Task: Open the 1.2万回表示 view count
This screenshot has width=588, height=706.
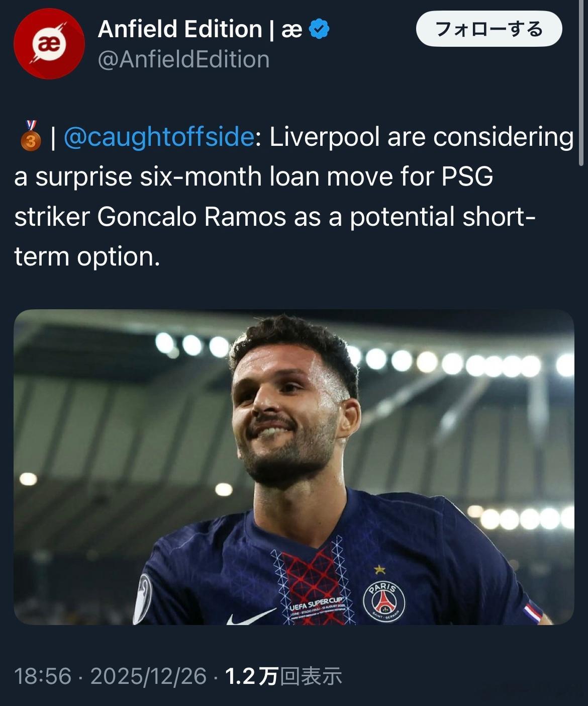Action: [283, 676]
